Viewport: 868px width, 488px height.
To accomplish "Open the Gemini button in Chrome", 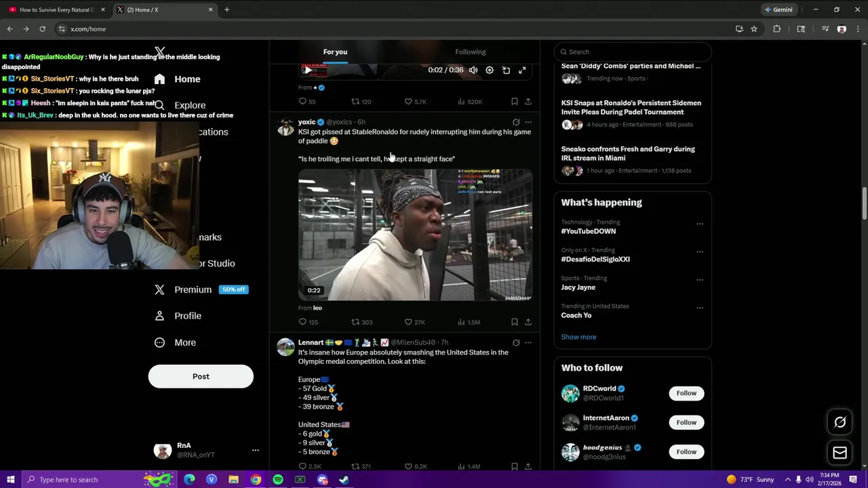I will pos(778,9).
